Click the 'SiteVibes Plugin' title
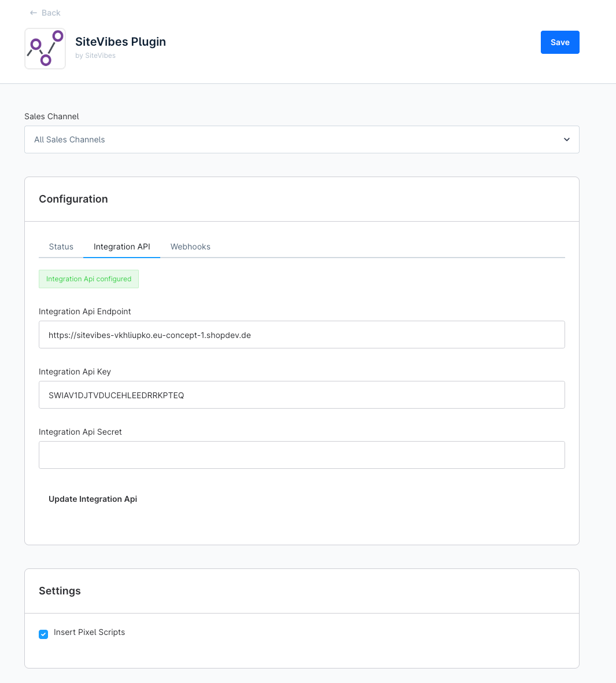This screenshot has width=616, height=683. tap(120, 42)
